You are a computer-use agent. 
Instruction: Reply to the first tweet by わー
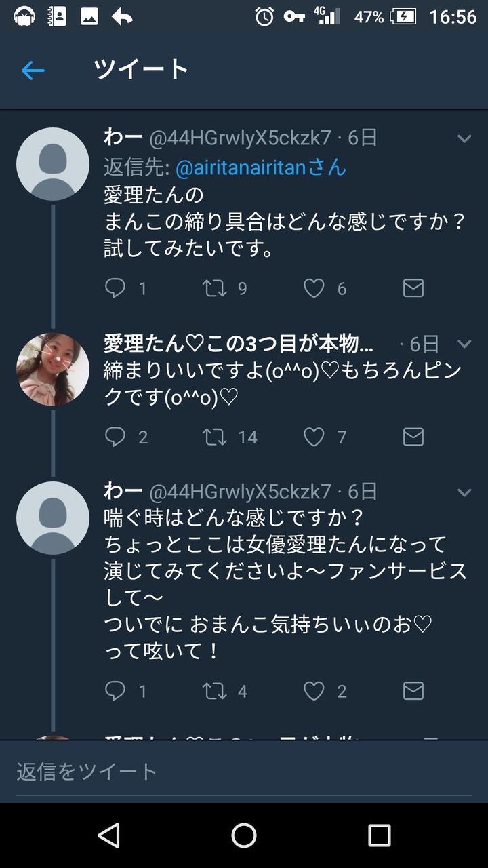(x=115, y=288)
